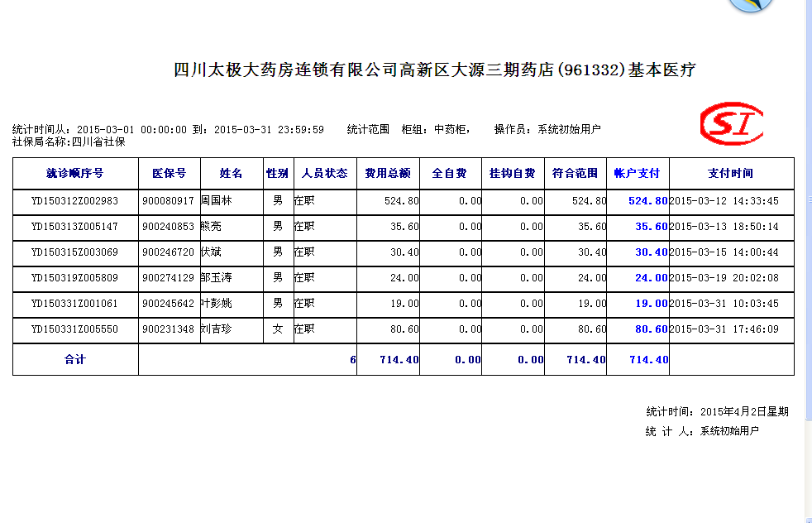Click the 姓名 column header
The height and width of the screenshot is (523, 812).
coord(231,173)
